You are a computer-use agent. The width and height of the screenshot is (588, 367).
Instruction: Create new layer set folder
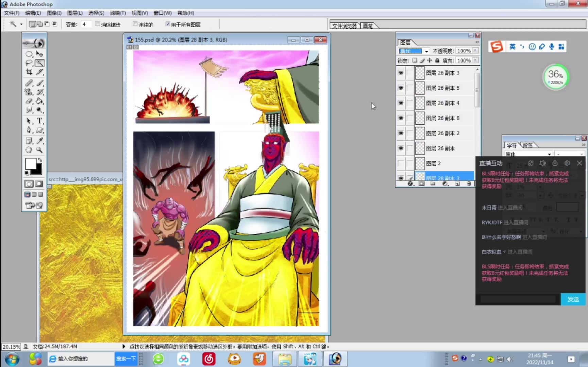pos(433,183)
